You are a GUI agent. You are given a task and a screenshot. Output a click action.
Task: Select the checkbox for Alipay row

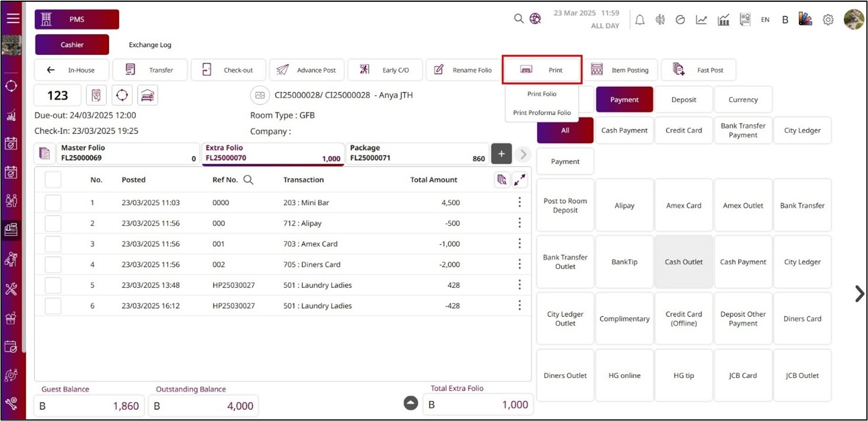pos(53,223)
